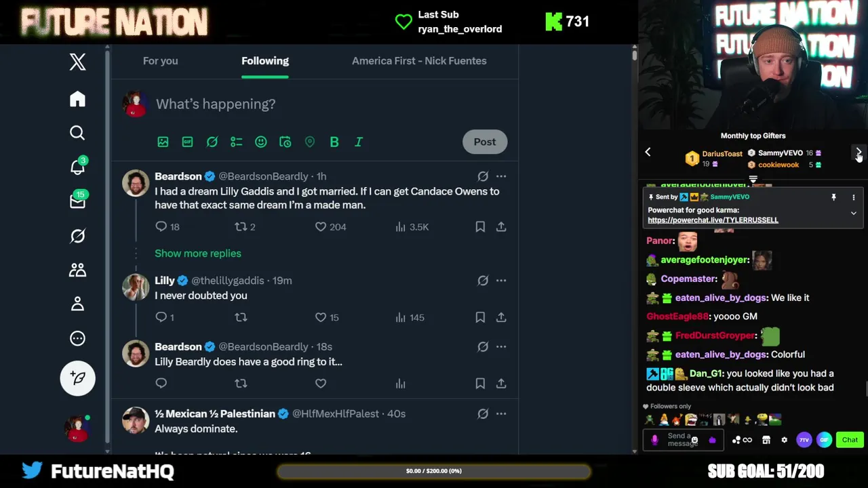Click the green Chat send button
Image resolution: width=868 pixels, height=488 pixels.
click(x=850, y=440)
